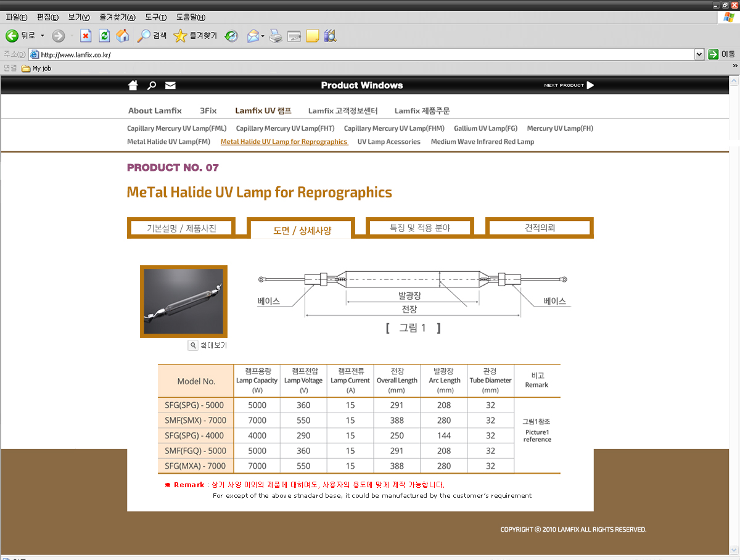Select the 기본설명 / 제품사진 tab
The image size is (740, 560).
(x=181, y=228)
